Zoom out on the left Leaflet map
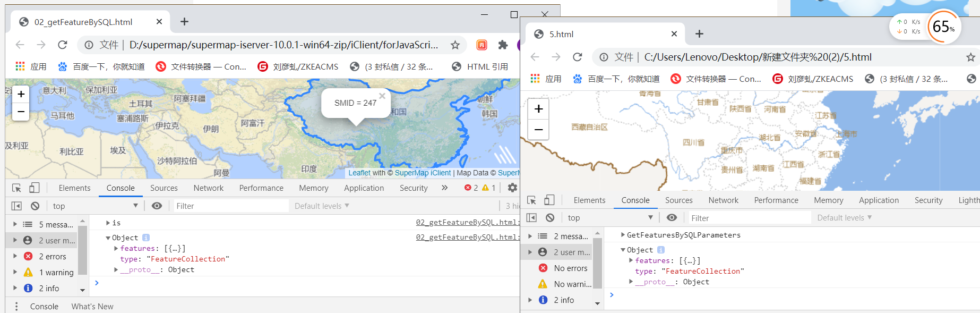 (21, 112)
